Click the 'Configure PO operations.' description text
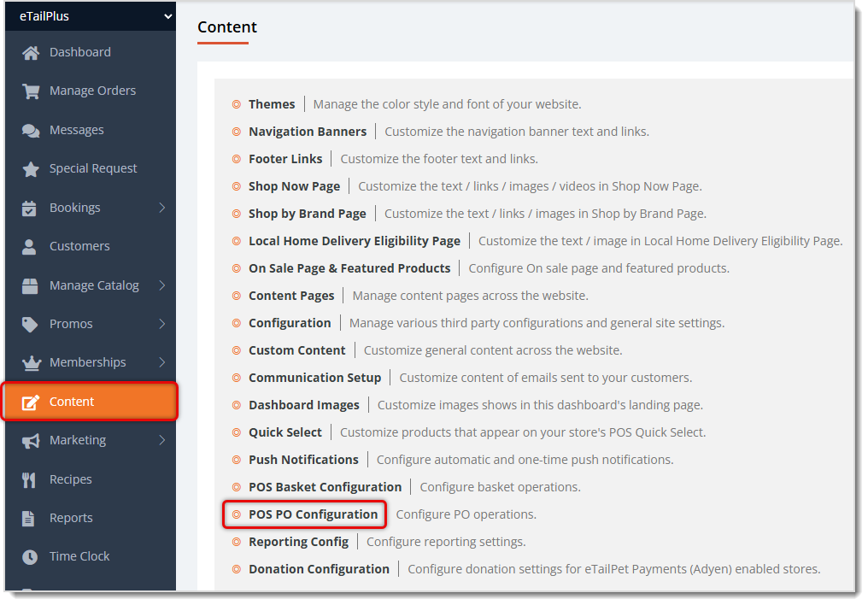868x605 pixels. click(x=466, y=514)
